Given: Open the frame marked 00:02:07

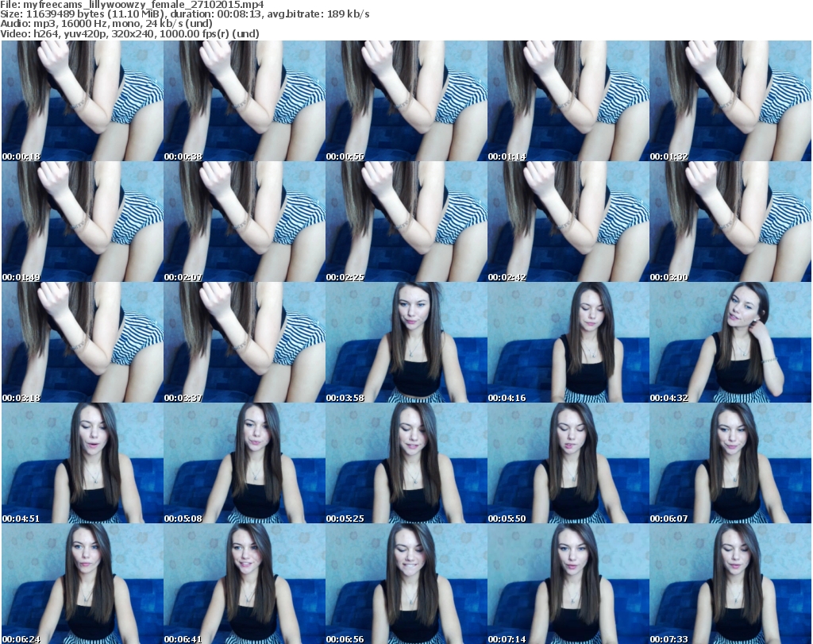Looking at the screenshot, I should coord(245,222).
